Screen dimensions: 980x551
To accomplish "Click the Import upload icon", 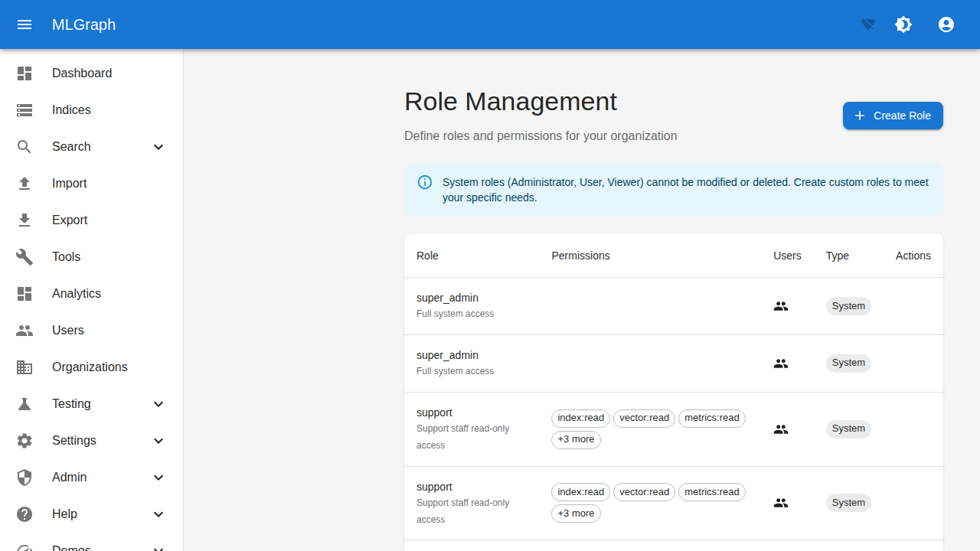I will point(24,183).
